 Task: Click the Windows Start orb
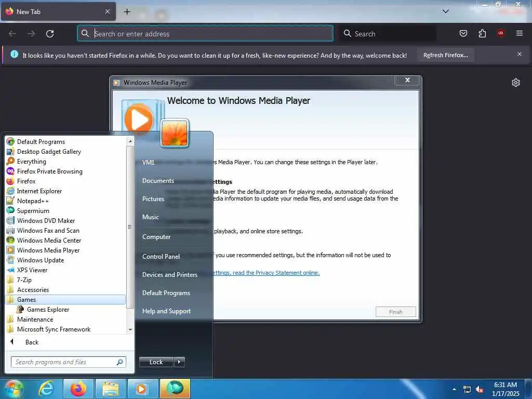14,389
